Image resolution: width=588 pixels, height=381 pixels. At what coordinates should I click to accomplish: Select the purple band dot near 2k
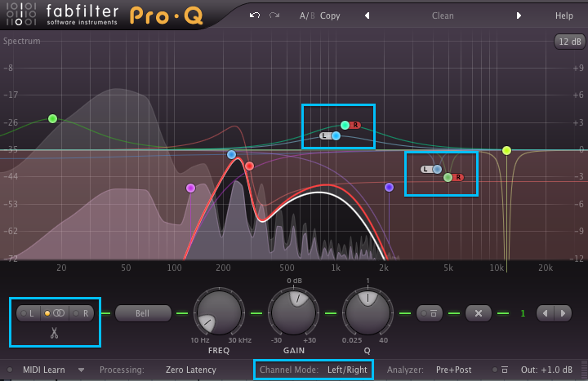pyautogui.click(x=389, y=187)
